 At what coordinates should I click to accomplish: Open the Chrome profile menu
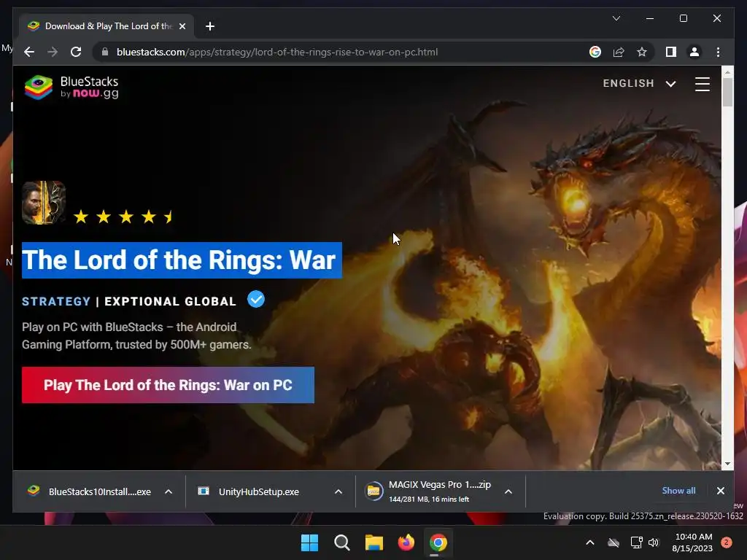694,52
